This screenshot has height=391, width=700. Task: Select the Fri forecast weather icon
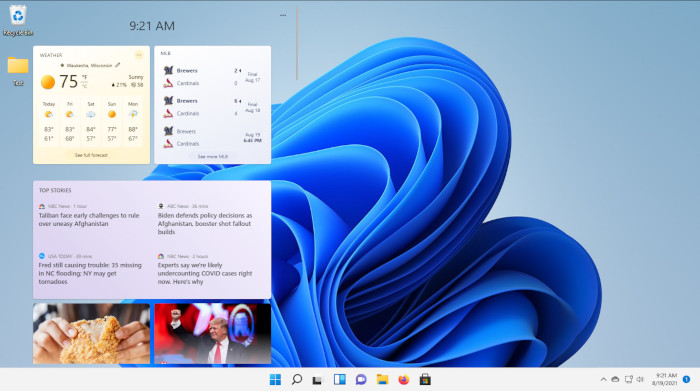(70, 115)
